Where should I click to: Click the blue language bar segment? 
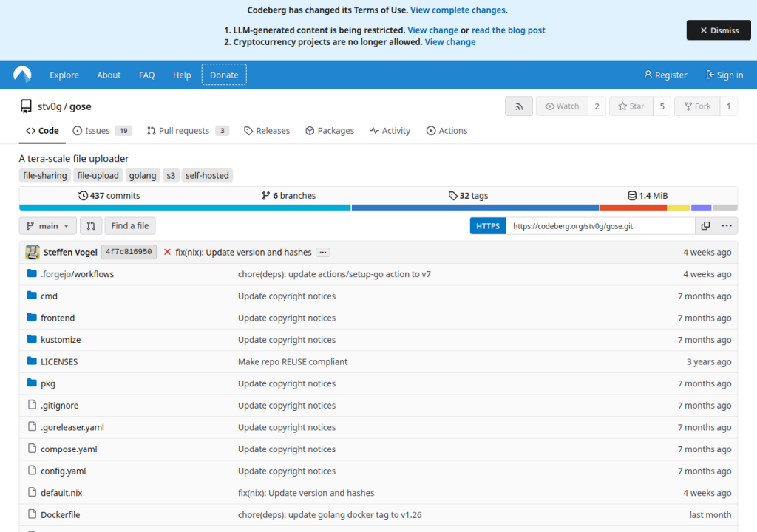point(475,208)
